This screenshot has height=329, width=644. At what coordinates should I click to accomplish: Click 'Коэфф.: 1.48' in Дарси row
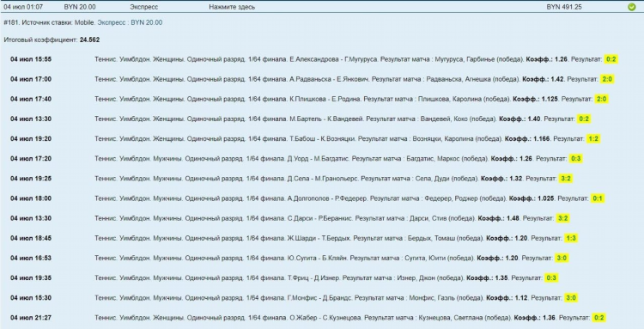[x=499, y=218]
